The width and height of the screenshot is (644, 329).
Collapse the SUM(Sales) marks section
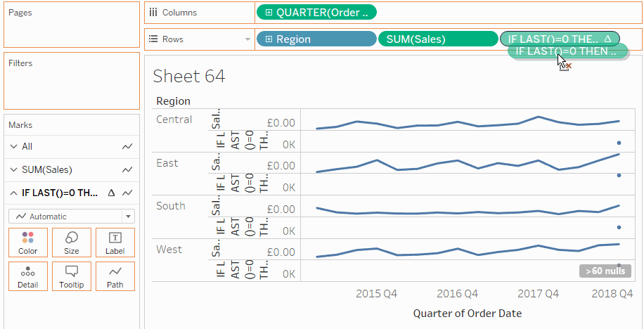click(13, 169)
